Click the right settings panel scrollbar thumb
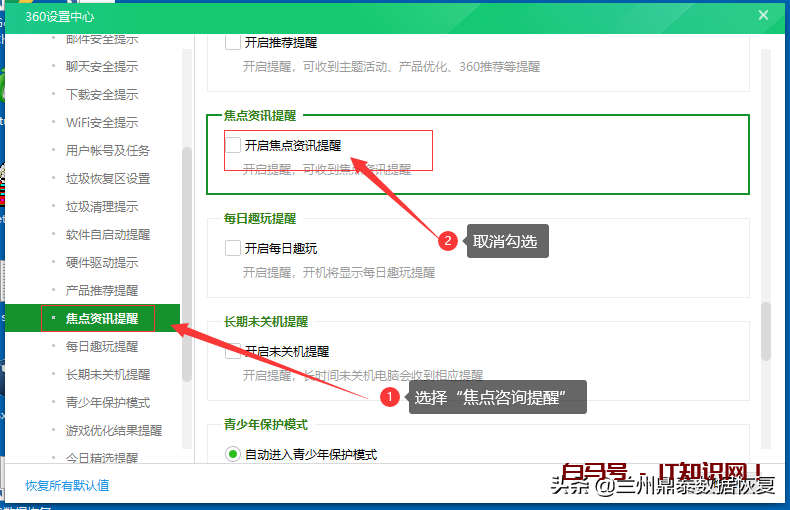This screenshot has width=790, height=510. (x=766, y=331)
